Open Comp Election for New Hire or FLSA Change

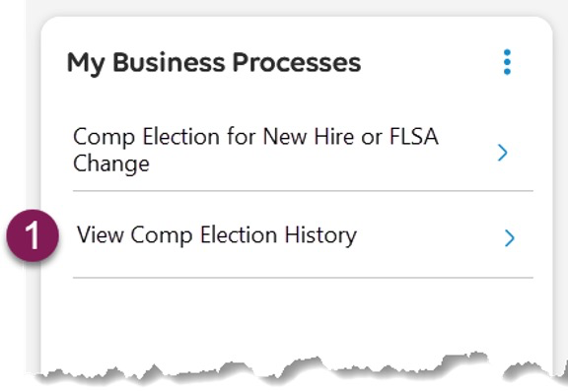pyautogui.click(x=255, y=150)
